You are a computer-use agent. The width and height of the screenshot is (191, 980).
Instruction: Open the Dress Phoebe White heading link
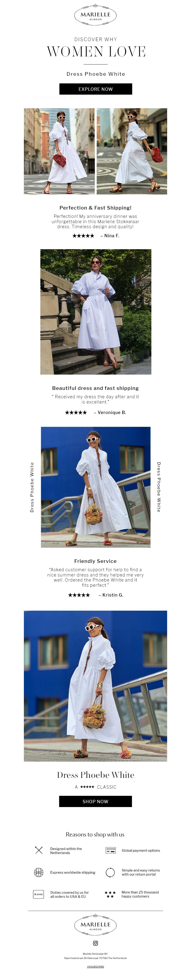point(96,74)
